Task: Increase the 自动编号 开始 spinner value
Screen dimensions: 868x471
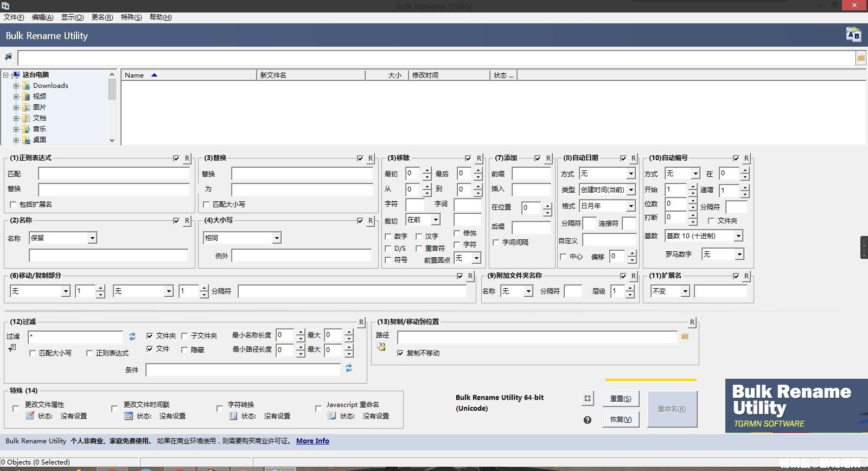Action: (x=693, y=187)
